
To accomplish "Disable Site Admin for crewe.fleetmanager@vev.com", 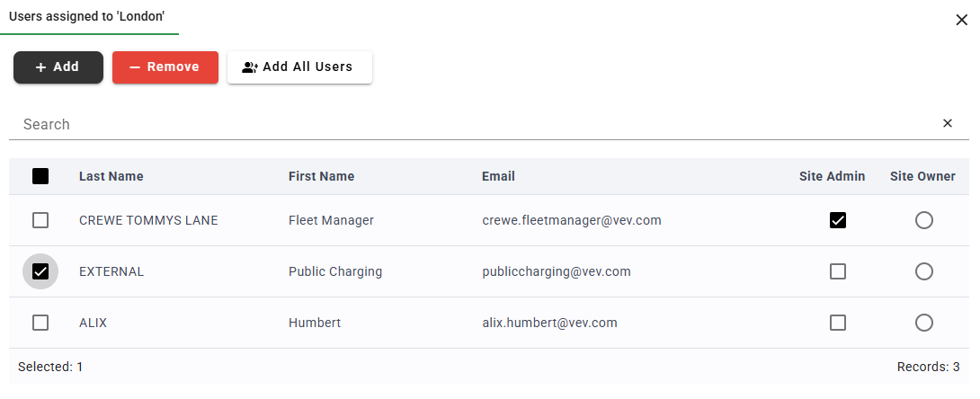I will [838, 220].
